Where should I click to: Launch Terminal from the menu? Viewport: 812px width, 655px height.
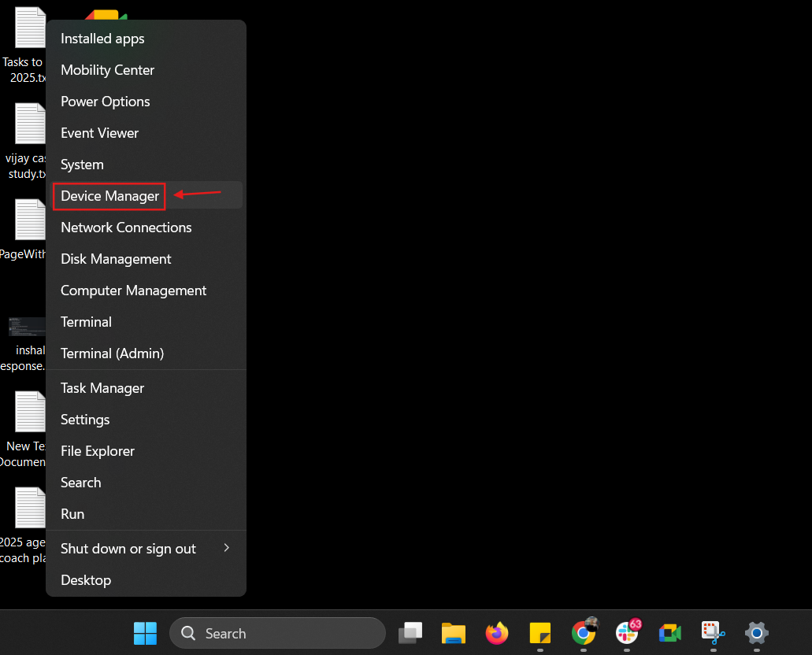pyautogui.click(x=146, y=322)
